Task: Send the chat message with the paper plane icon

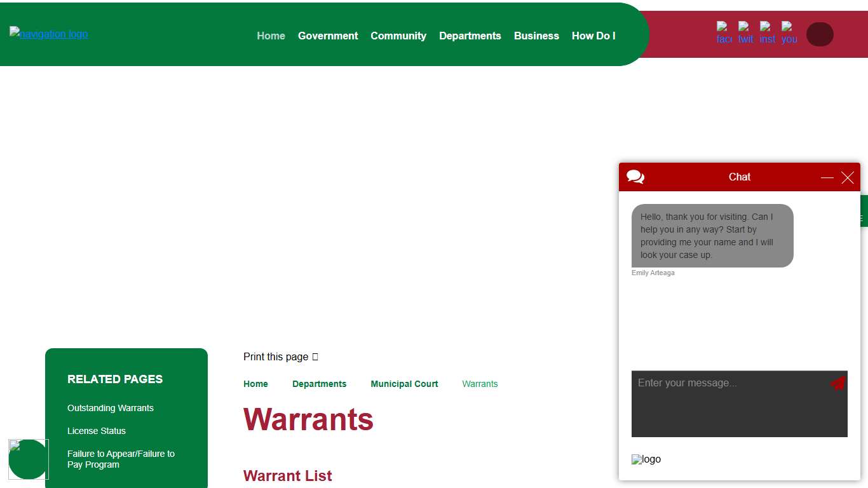Action: point(837,383)
